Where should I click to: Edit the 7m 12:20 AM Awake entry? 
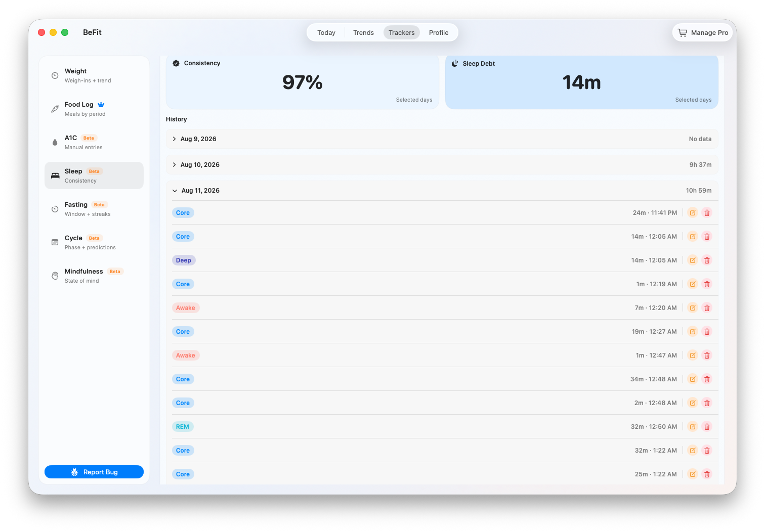693,308
